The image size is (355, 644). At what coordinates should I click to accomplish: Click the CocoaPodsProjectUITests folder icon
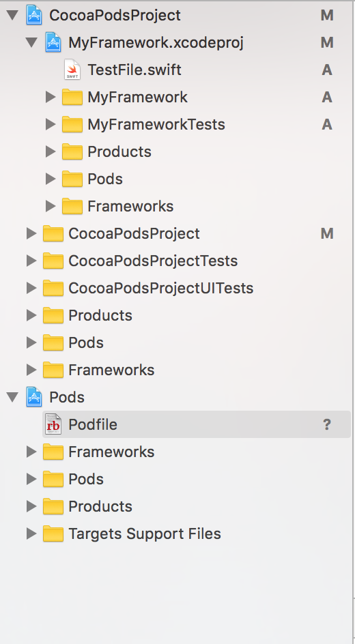click(x=53, y=288)
